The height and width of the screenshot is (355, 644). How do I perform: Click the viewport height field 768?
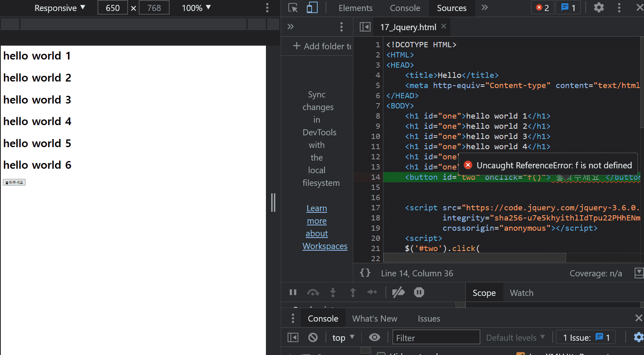[x=154, y=8]
